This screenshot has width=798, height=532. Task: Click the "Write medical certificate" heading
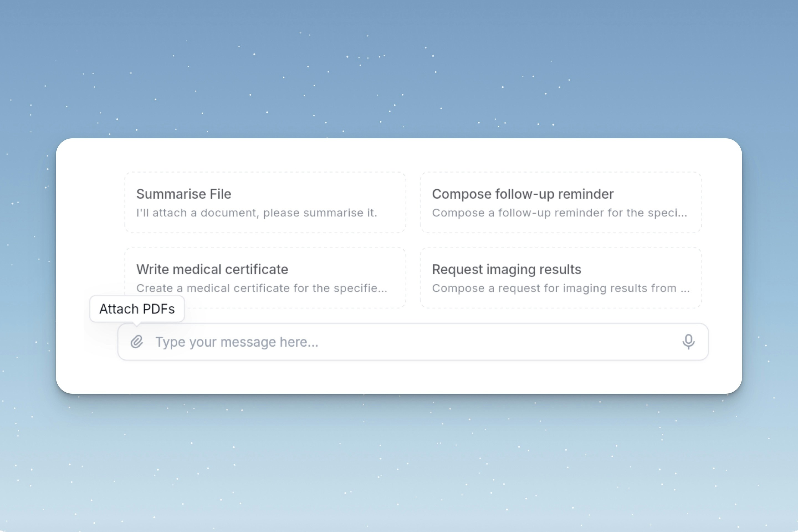pyautogui.click(x=212, y=269)
